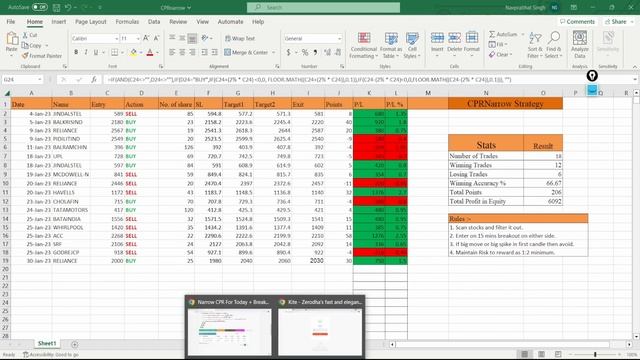Open Conditional Formatting menu

364,45
